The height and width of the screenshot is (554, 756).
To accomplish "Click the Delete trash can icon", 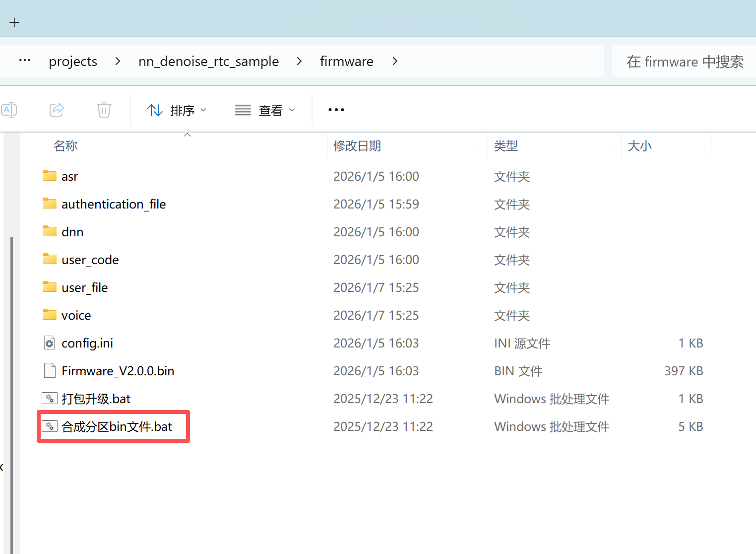I will 104,110.
